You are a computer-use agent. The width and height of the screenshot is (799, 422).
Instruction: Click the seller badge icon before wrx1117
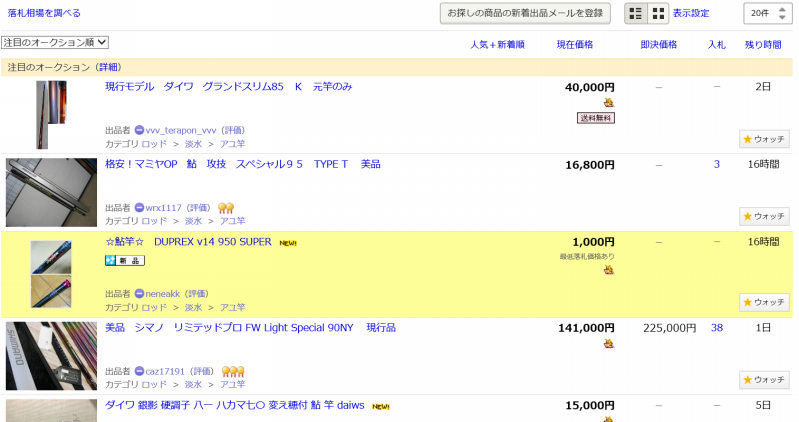[x=139, y=208]
